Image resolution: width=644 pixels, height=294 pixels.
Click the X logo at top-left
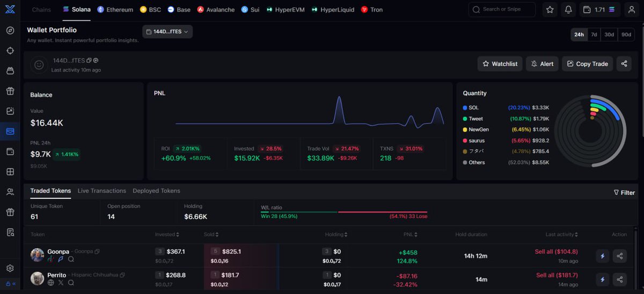pos(10,9)
